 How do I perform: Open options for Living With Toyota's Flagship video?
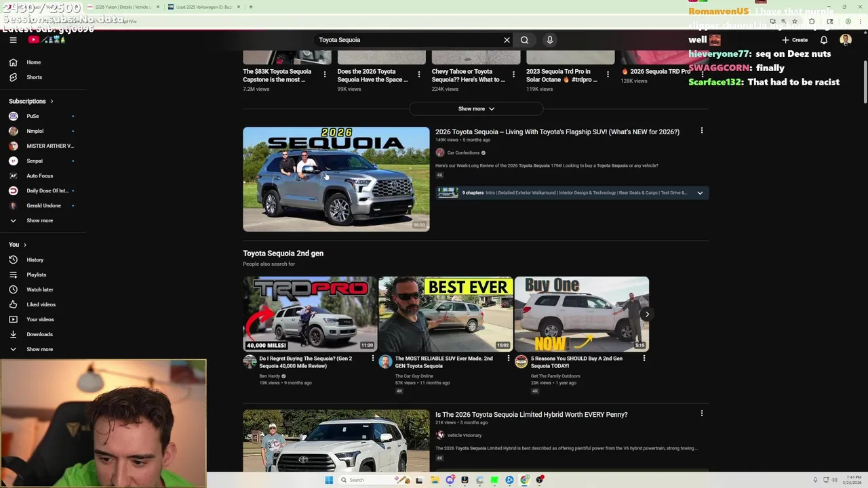click(702, 131)
